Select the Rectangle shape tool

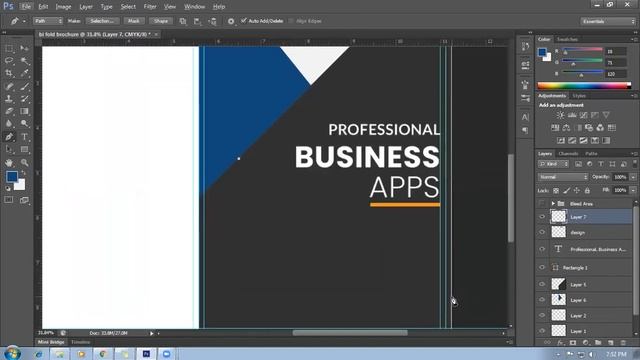[x=24, y=149]
